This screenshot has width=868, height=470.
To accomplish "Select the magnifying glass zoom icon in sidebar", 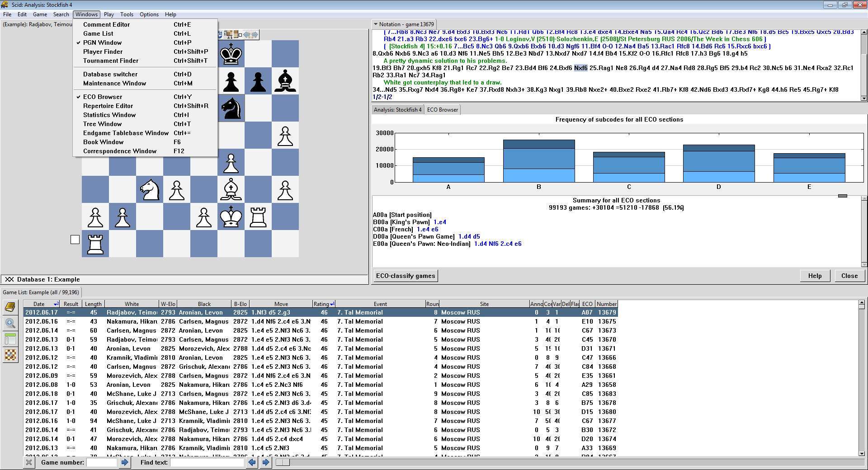I will click(10, 324).
